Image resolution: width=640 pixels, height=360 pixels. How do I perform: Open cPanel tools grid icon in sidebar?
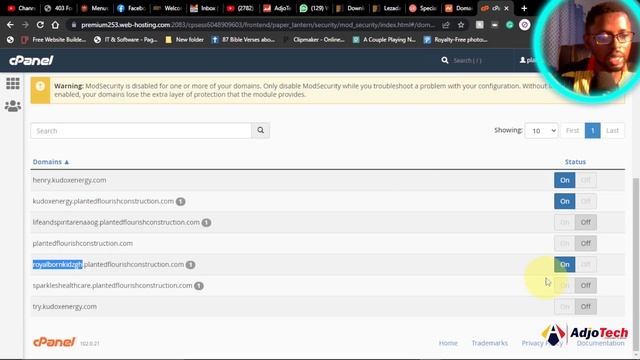tap(13, 84)
